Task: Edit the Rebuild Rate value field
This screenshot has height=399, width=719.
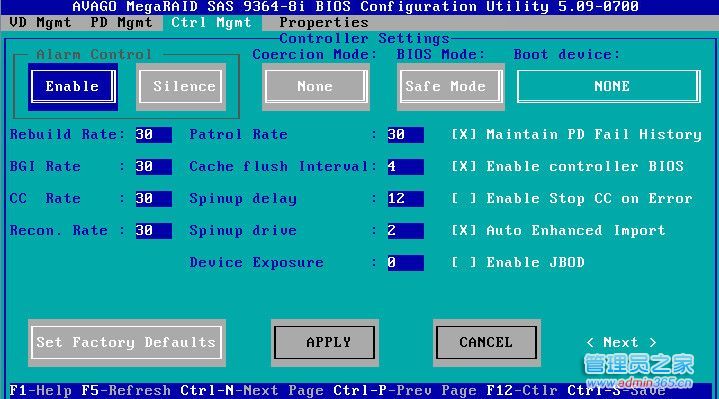Action: pos(154,135)
